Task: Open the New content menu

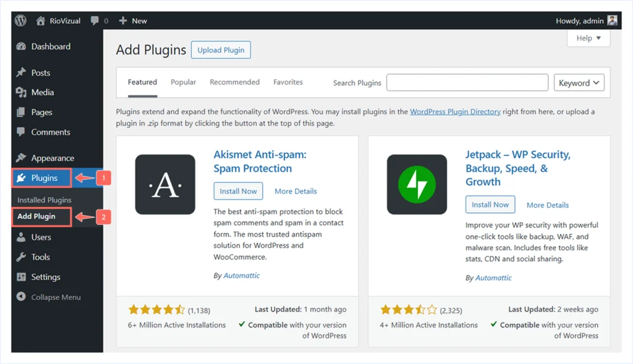Action: click(132, 20)
